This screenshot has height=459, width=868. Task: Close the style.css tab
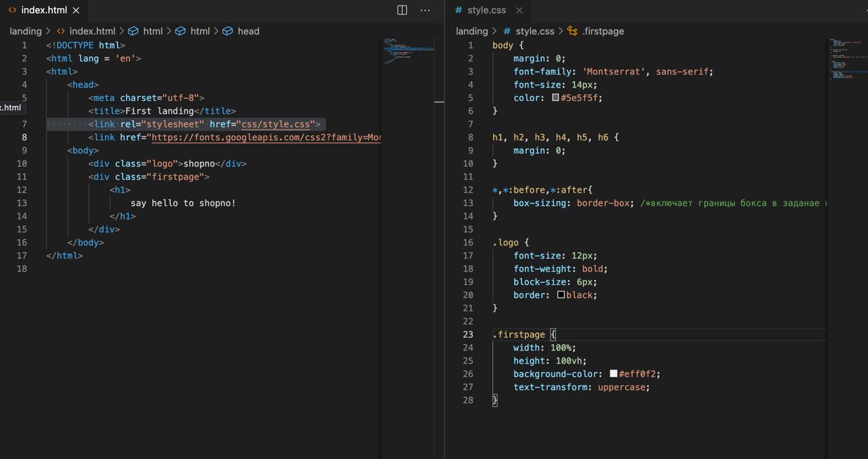(x=519, y=10)
